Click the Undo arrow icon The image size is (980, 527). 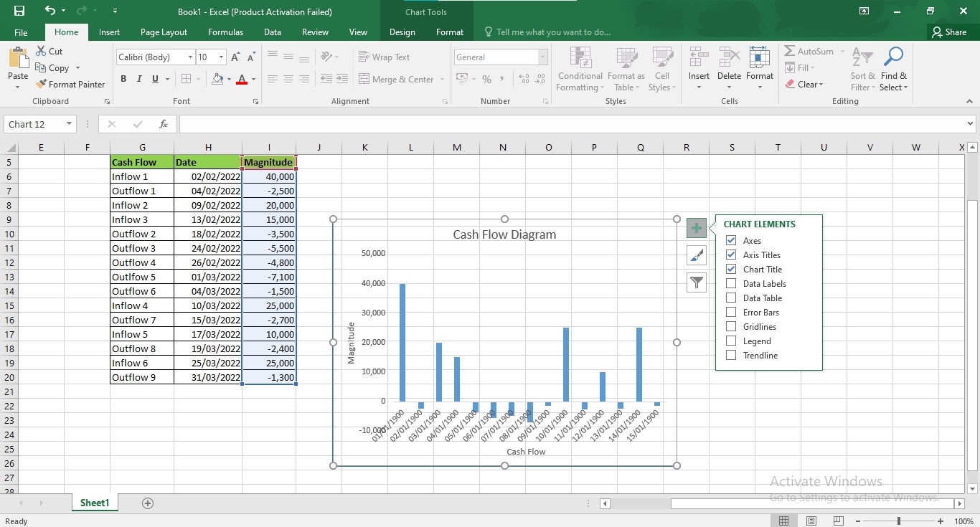[x=50, y=11]
